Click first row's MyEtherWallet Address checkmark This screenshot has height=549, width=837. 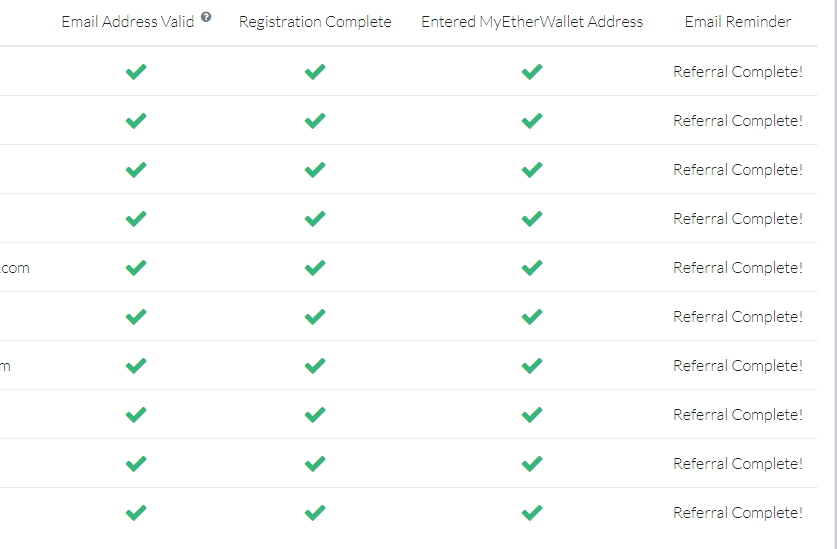pyautogui.click(x=532, y=72)
